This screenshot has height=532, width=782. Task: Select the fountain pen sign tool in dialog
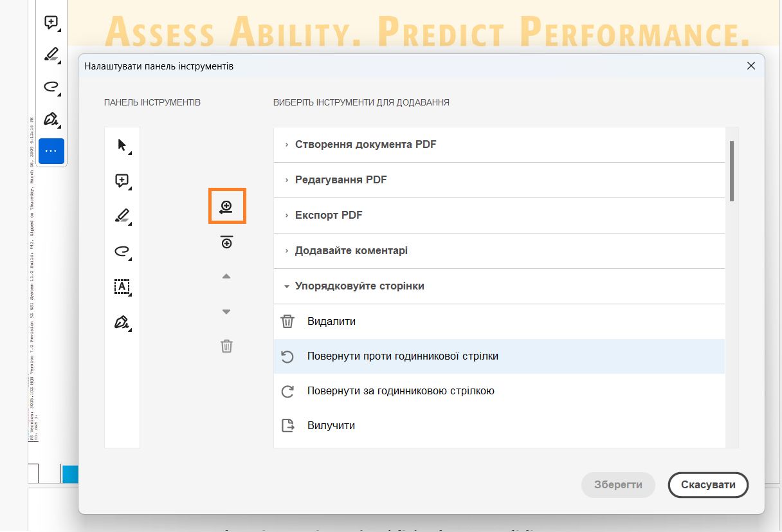tap(122, 322)
